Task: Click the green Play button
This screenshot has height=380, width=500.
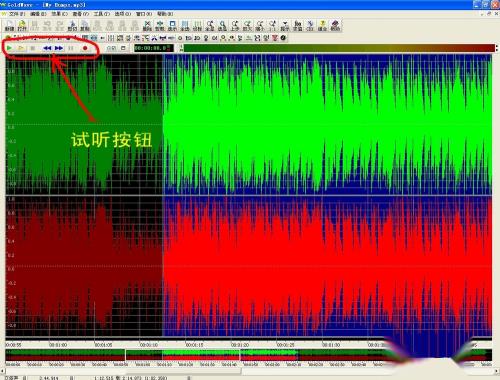Action: pos(9,48)
